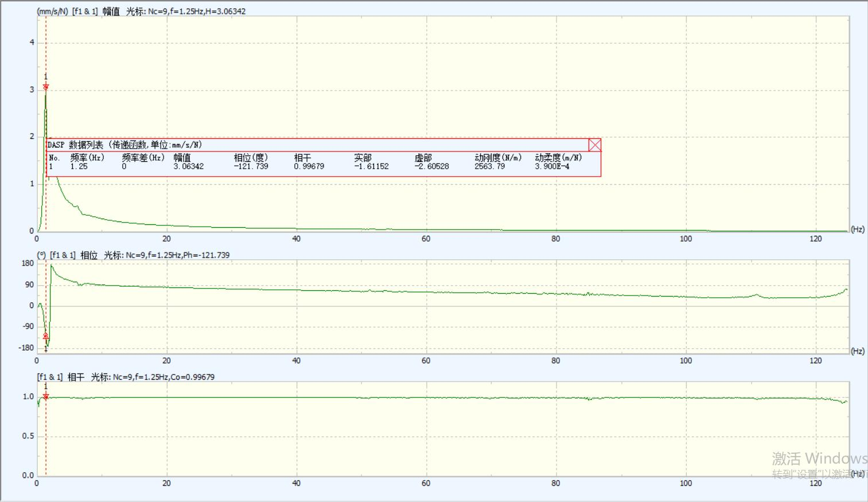Click the 相位(度) column header
Image resolution: width=868 pixels, height=502 pixels.
[251, 158]
